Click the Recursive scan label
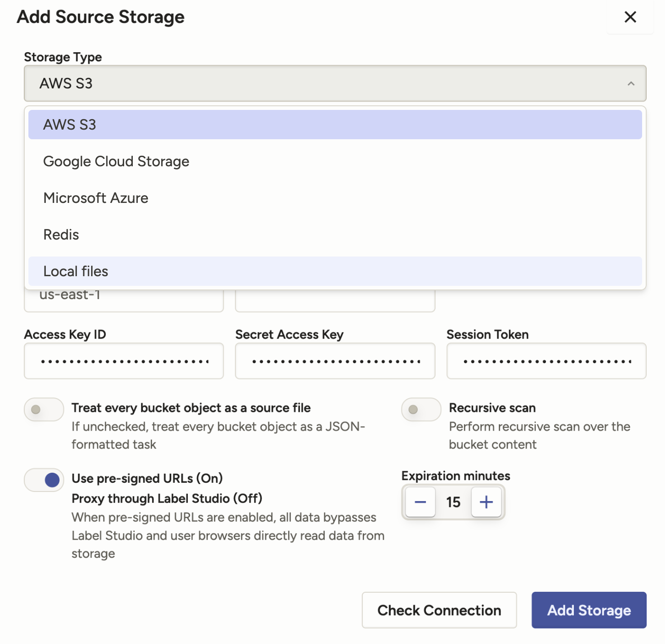 (x=492, y=408)
